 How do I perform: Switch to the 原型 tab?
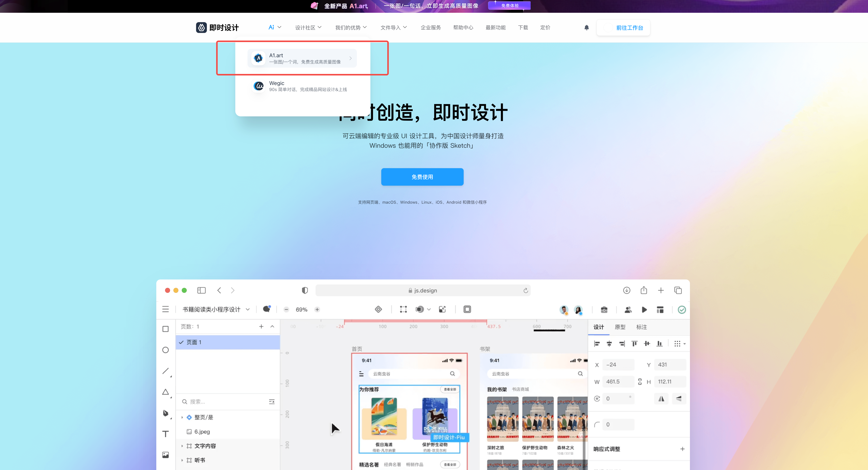click(620, 327)
